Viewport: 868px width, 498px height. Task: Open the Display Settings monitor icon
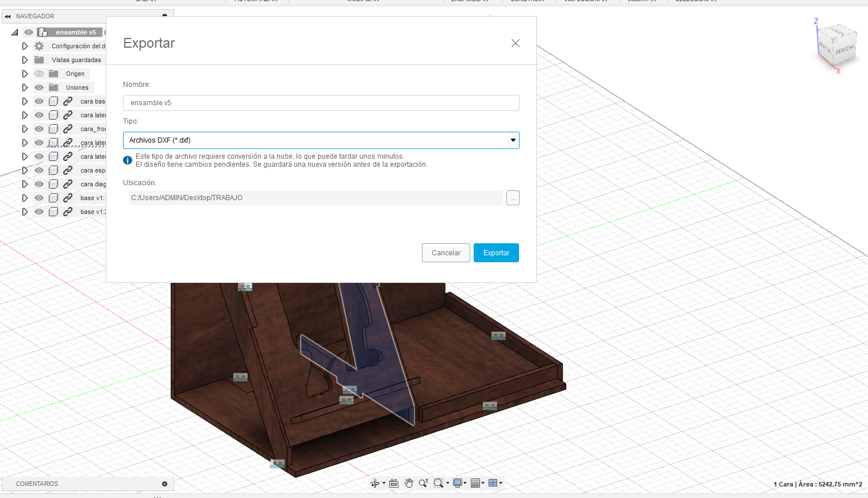click(458, 483)
